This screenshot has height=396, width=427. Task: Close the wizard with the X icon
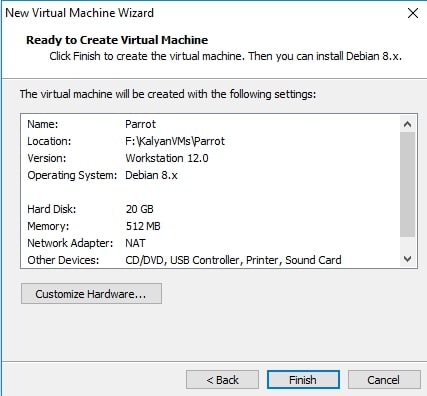(x=413, y=13)
